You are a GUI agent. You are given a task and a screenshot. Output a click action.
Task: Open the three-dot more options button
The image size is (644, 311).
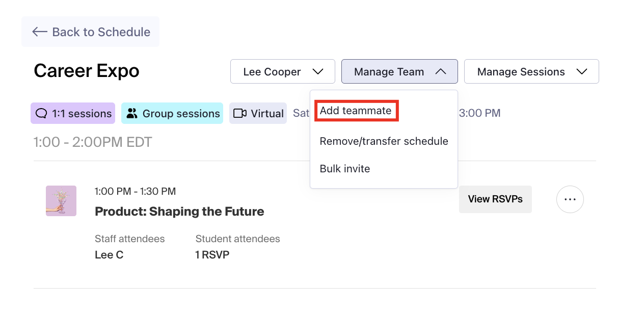(x=570, y=199)
